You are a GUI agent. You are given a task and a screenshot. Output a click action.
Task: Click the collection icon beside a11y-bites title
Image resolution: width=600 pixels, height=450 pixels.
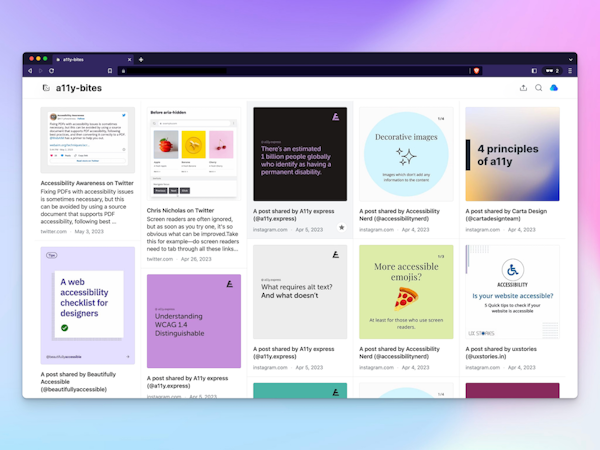46,88
